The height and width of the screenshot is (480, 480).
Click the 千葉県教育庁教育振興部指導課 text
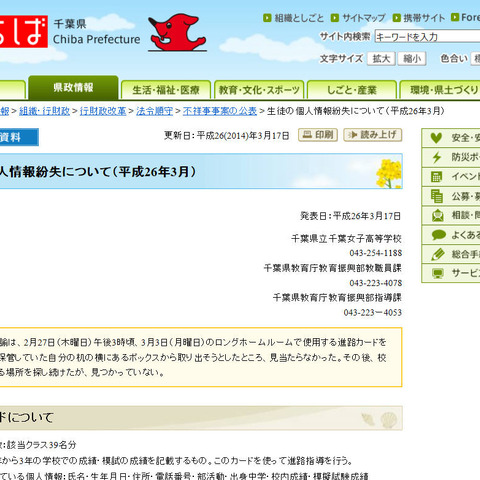pyautogui.click(x=337, y=297)
